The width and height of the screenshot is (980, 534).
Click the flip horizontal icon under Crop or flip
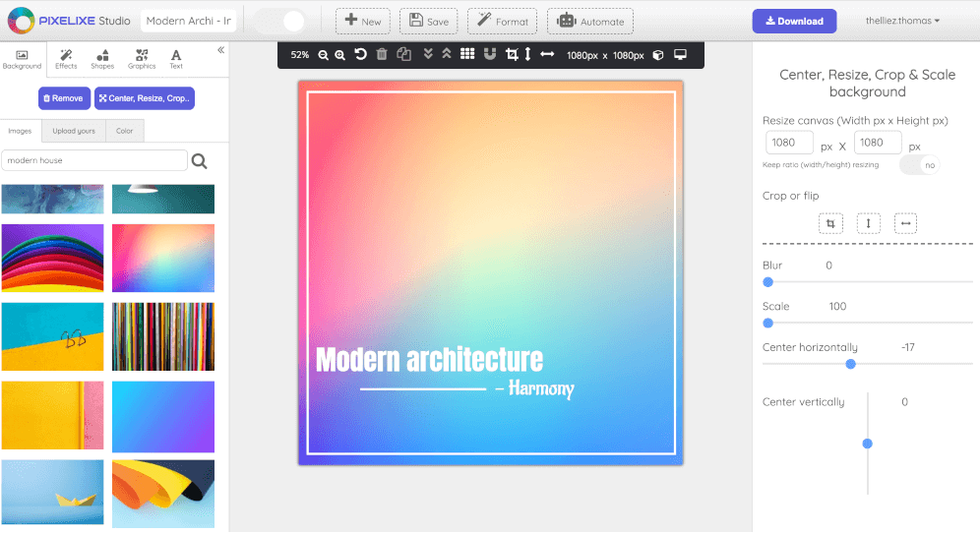[905, 224]
